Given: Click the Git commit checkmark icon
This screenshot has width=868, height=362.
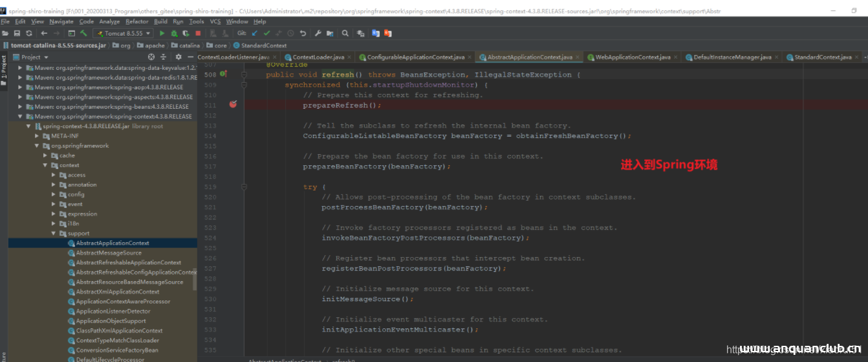Looking at the screenshot, I should point(266,33).
